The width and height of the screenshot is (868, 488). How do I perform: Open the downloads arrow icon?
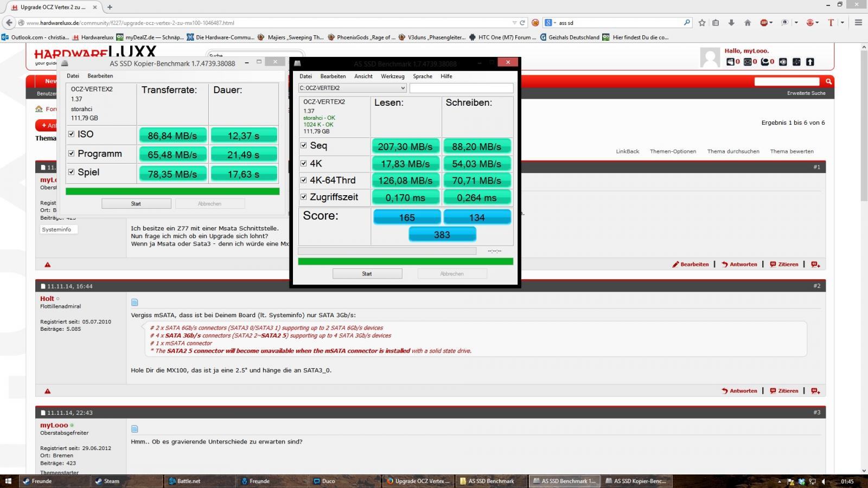click(731, 23)
